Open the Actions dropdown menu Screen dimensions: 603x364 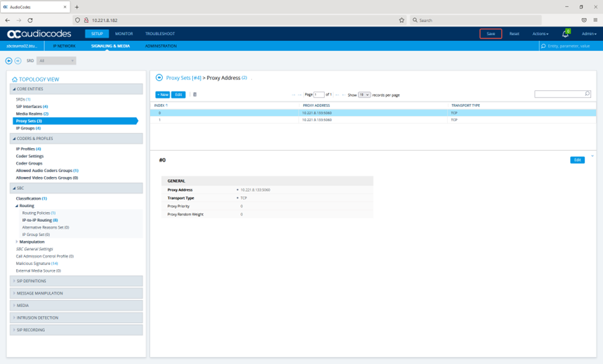(540, 34)
